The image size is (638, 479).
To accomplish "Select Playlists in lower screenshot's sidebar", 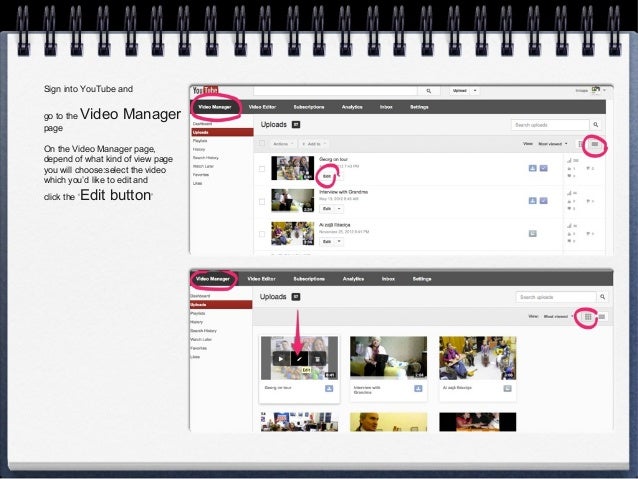I will (x=198, y=313).
